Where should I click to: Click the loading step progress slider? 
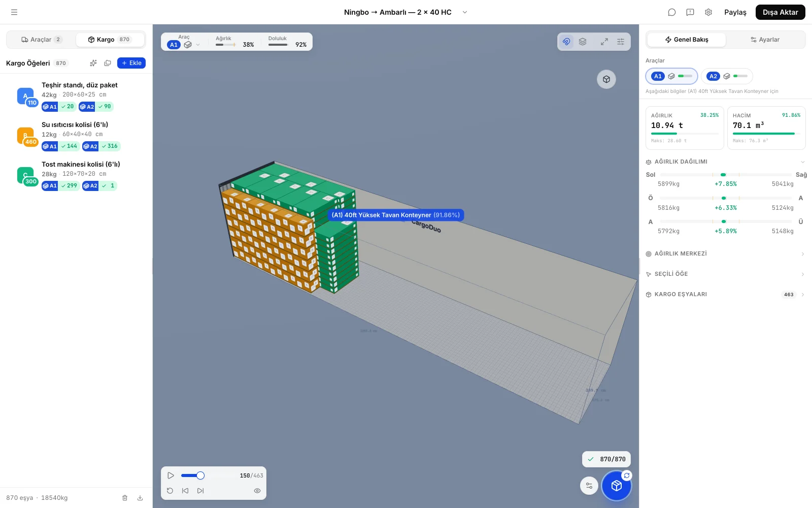click(208, 475)
